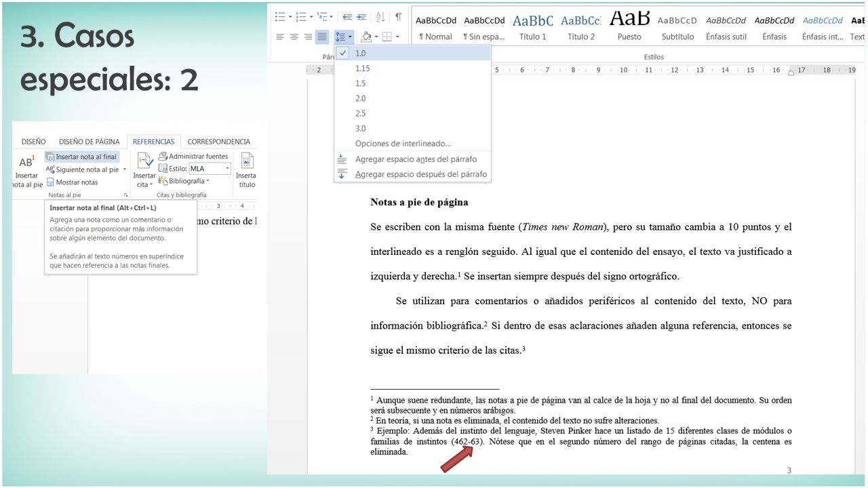Click footnote reference 3 after citas
Image resolution: width=868 pixels, height=488 pixels.
tap(524, 348)
